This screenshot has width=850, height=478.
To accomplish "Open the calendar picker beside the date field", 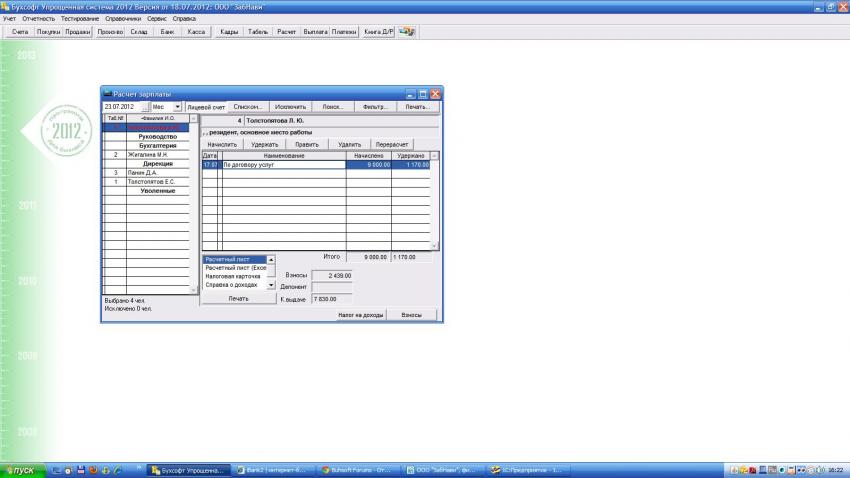I will click(143, 106).
